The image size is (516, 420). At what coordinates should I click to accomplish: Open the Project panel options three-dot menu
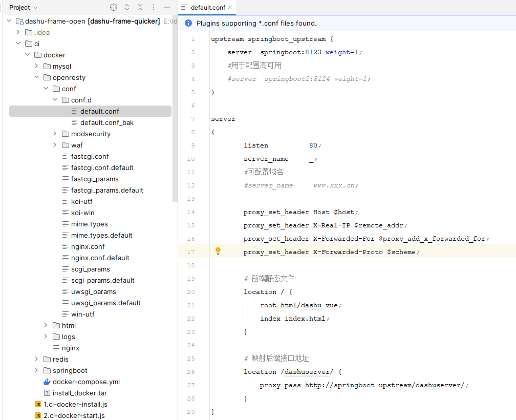tap(154, 7)
